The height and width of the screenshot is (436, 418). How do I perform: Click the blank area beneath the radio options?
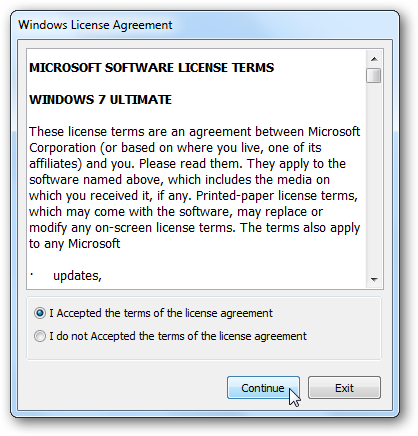[204, 351]
